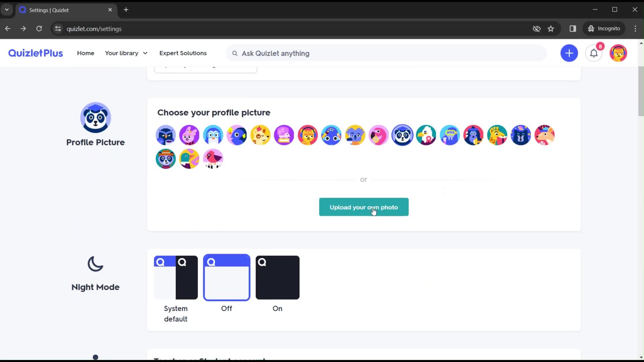Expand Your library dropdown menu
Image resolution: width=644 pixels, height=362 pixels.
[125, 53]
